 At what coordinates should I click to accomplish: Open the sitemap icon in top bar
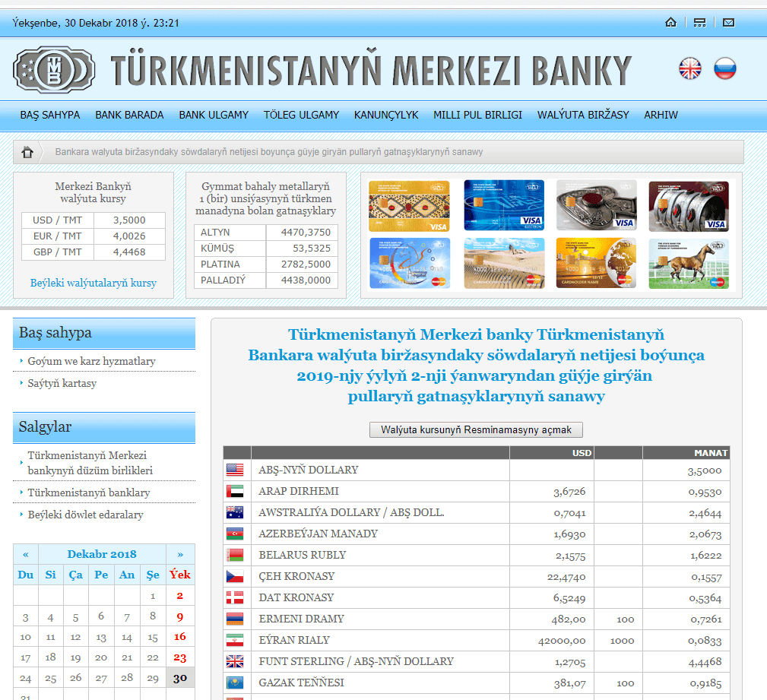pos(699,23)
